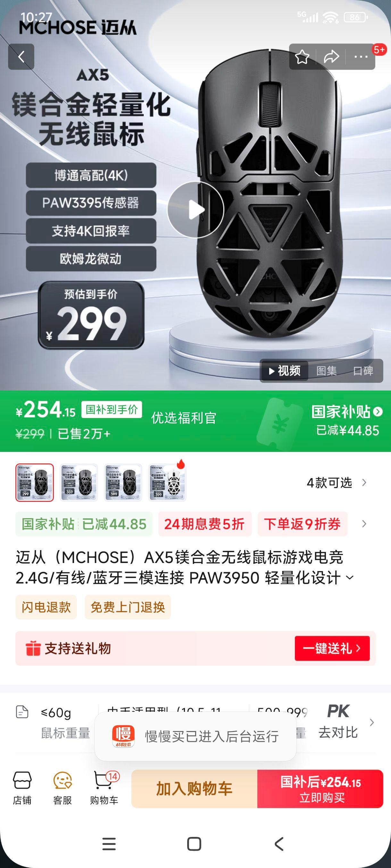This screenshot has height=868, width=391.
Task: Open the 购物车 shopping cart icon
Action: [x=104, y=788]
